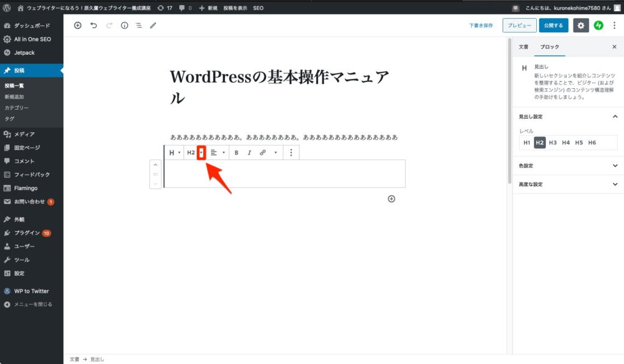
Task: Click the 文書 breadcrumb at bottom
Action: pos(74,359)
